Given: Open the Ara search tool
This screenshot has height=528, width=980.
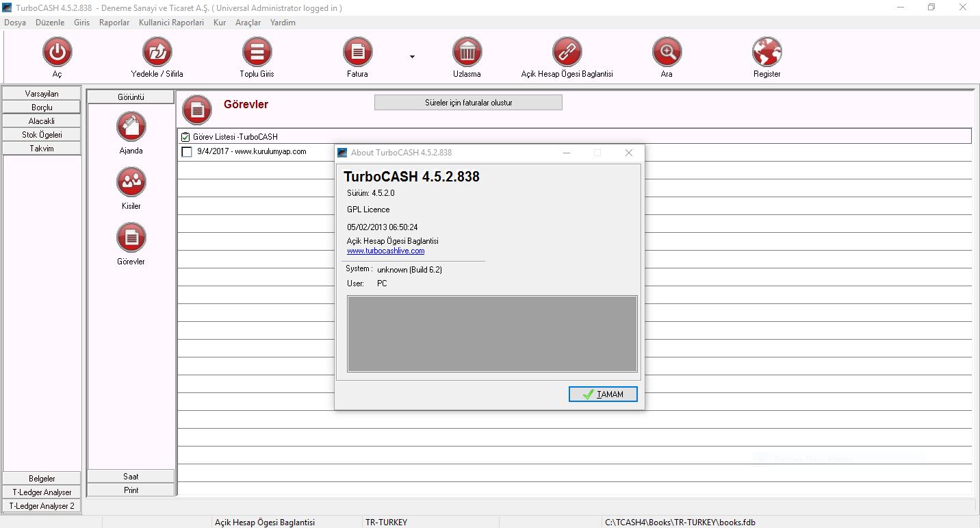Looking at the screenshot, I should coord(667,52).
